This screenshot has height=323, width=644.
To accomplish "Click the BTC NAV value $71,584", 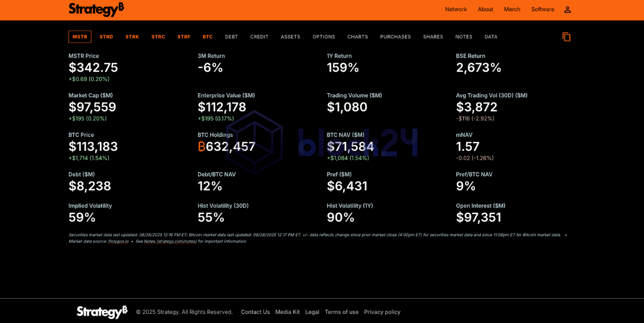I will pyautogui.click(x=351, y=147).
